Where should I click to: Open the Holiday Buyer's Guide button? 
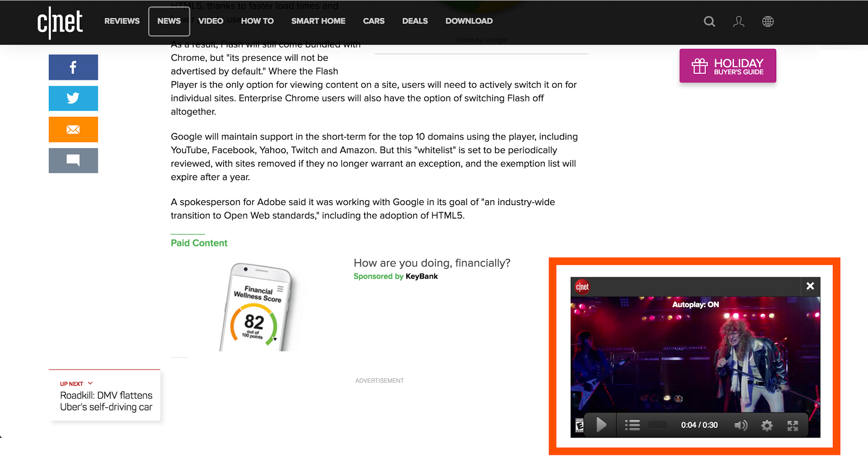728,66
